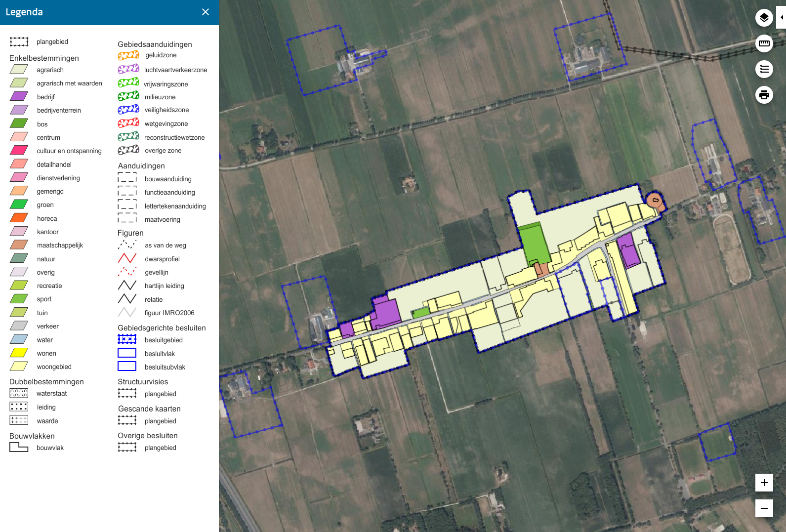The image size is (786, 532).
Task: Activate the measure ruler tool
Action: click(x=764, y=43)
